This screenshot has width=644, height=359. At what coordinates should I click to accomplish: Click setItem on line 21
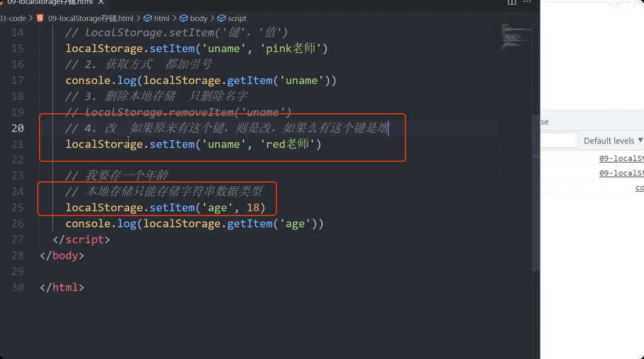point(172,144)
